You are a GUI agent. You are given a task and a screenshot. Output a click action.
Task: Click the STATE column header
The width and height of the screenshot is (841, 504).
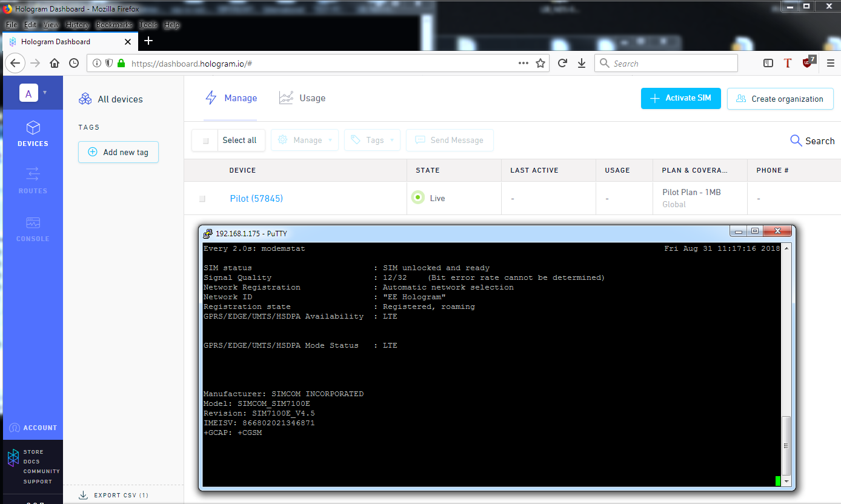[428, 170]
